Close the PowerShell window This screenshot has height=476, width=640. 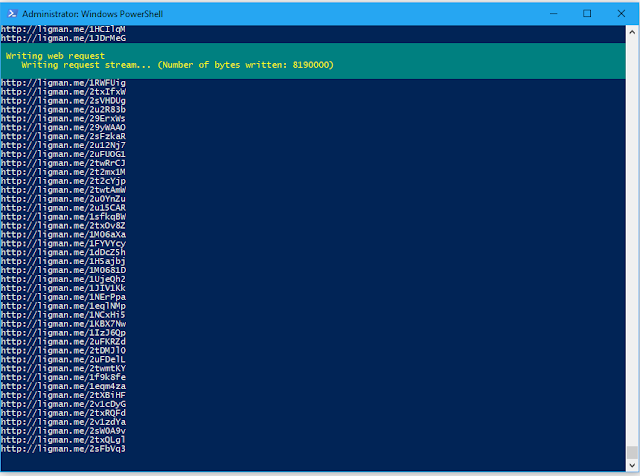[621, 13]
